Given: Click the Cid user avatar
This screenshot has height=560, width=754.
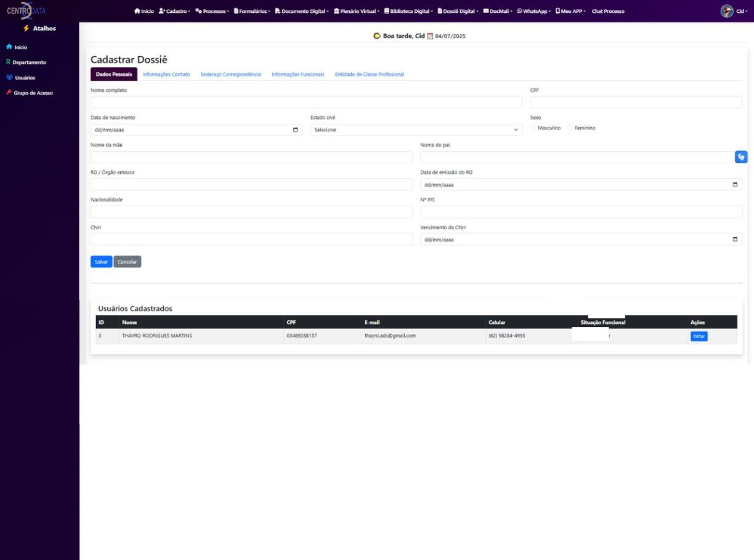Looking at the screenshot, I should [x=727, y=11].
